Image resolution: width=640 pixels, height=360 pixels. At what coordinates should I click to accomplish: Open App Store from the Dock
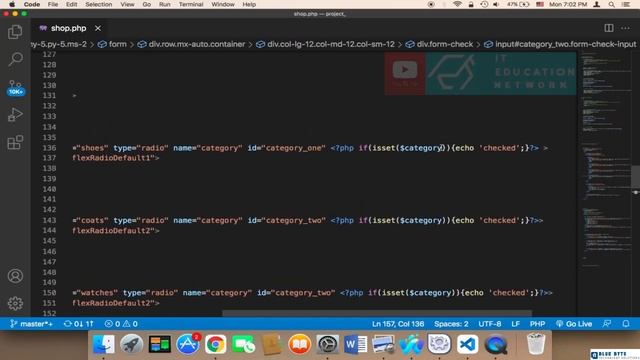(187, 344)
